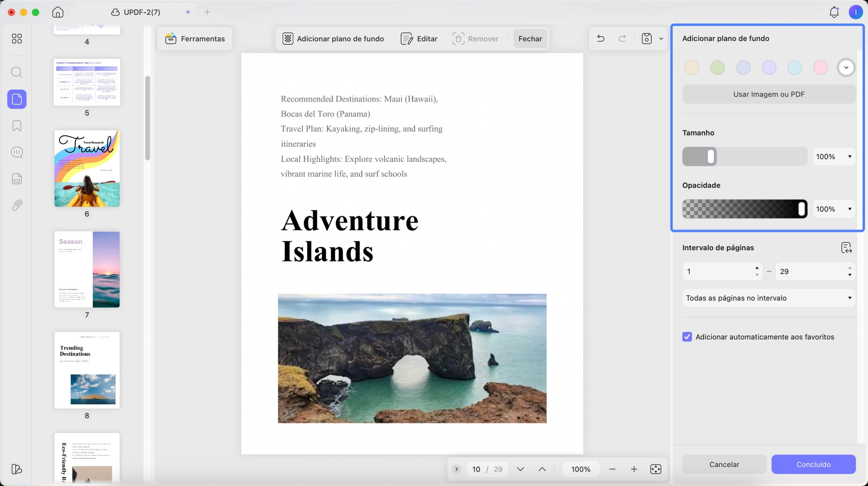The height and width of the screenshot is (486, 868).
Task: Click the fit-to-screen icon in bottom bar
Action: 656,469
